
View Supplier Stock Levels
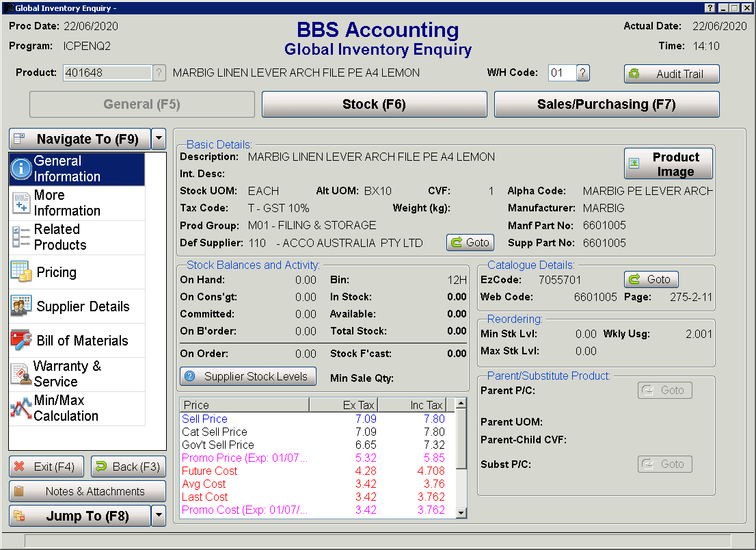click(x=247, y=376)
